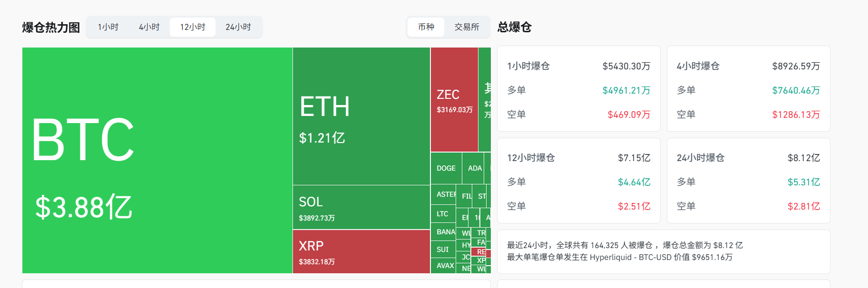This screenshot has height=288, width=868.
Task: Click the red XRP tile
Action: pos(361,251)
